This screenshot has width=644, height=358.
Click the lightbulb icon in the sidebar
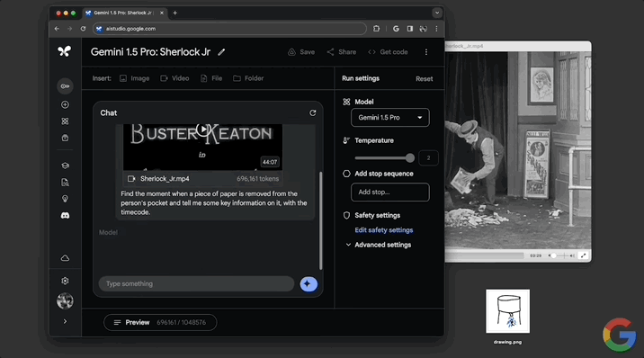click(x=65, y=199)
